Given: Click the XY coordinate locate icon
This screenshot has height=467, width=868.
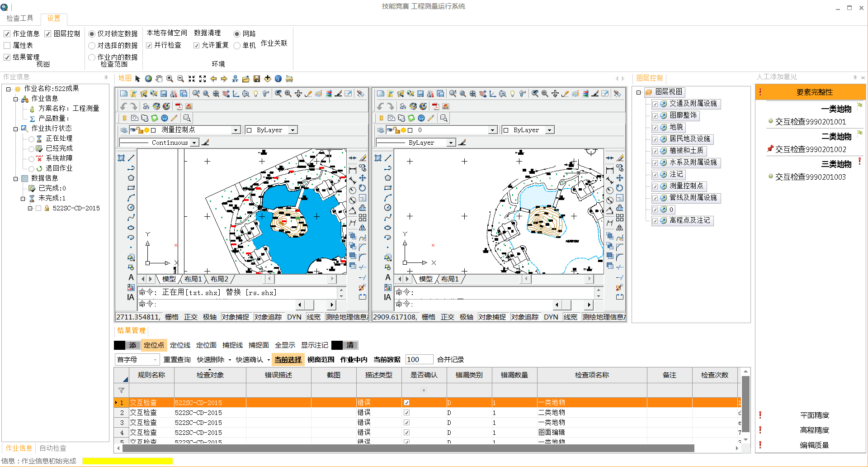Looking at the screenshot, I should 235,79.
